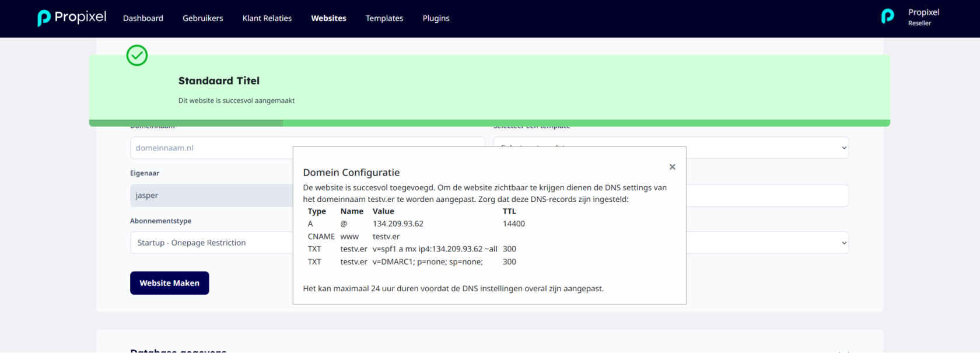Click the Domein Configuratie dialog title

click(x=351, y=172)
